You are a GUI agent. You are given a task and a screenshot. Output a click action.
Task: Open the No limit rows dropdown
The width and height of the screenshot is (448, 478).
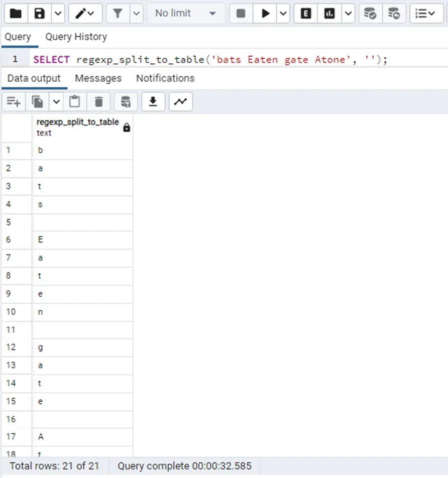pyautogui.click(x=185, y=14)
